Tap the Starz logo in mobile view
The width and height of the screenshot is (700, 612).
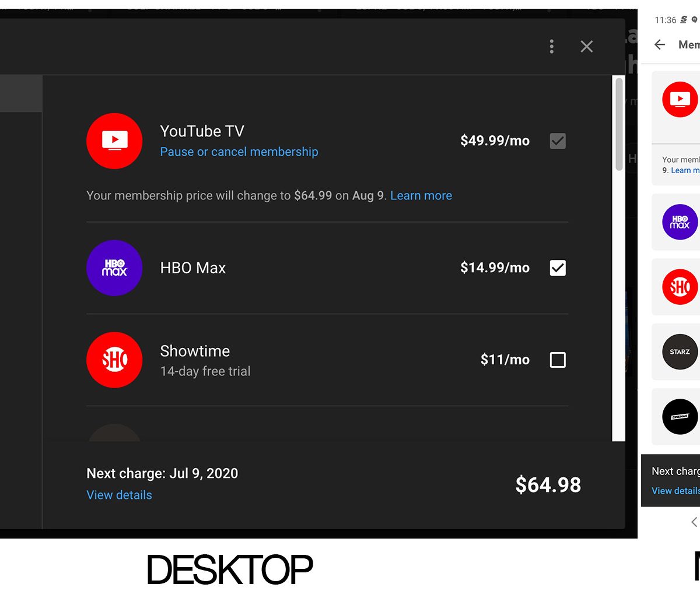(x=680, y=351)
